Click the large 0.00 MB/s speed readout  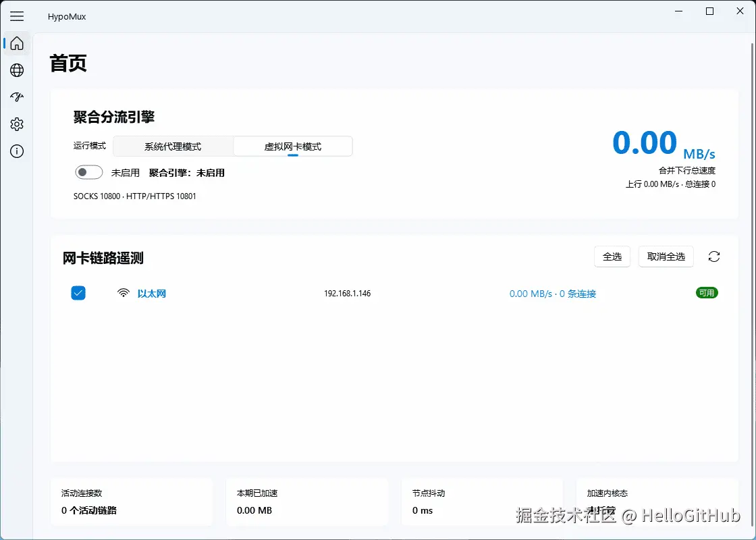pyautogui.click(x=664, y=144)
